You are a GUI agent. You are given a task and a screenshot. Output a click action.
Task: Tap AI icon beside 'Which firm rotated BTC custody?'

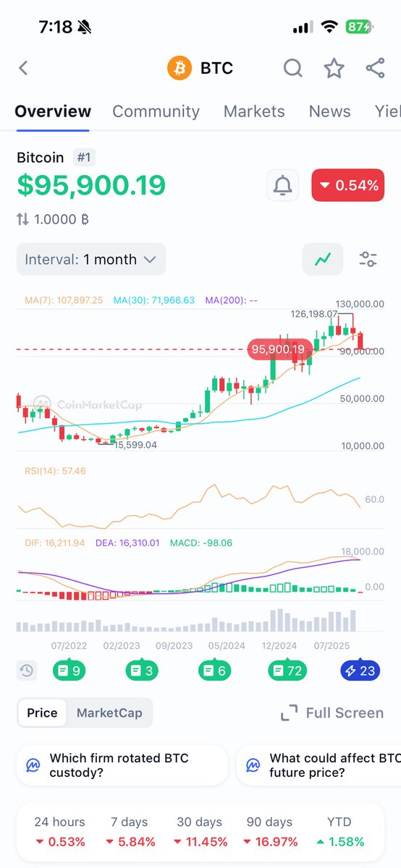33,765
